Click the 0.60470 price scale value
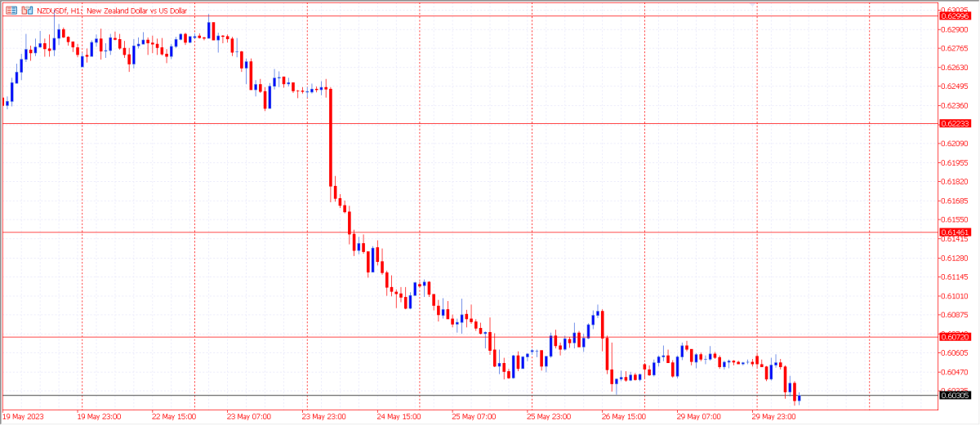 (955, 372)
